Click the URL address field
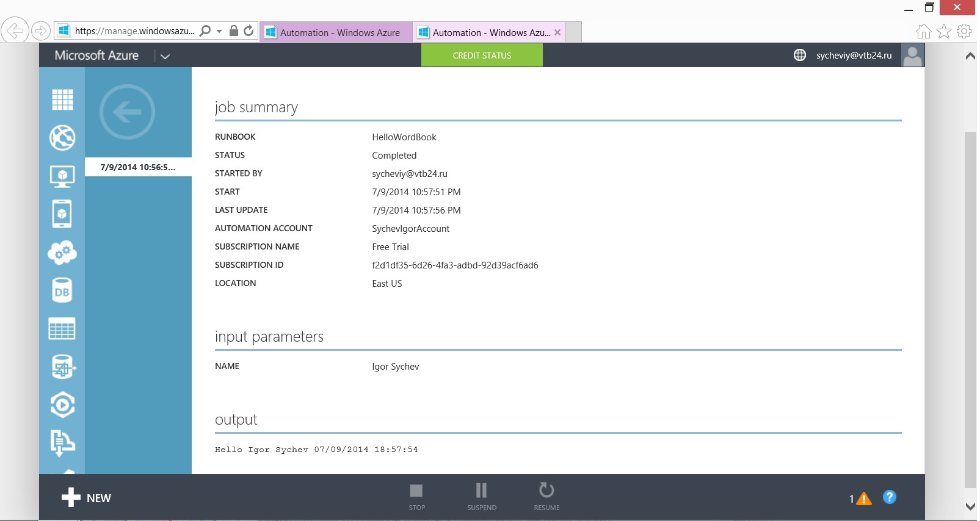Image resolution: width=980 pixels, height=521 pixels. click(134, 31)
